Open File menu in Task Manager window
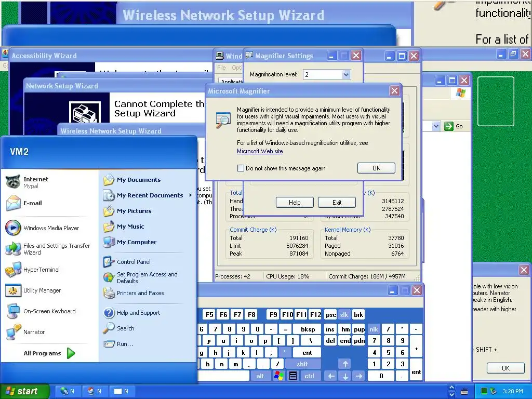Viewport: 532px width, 399px height. point(221,68)
